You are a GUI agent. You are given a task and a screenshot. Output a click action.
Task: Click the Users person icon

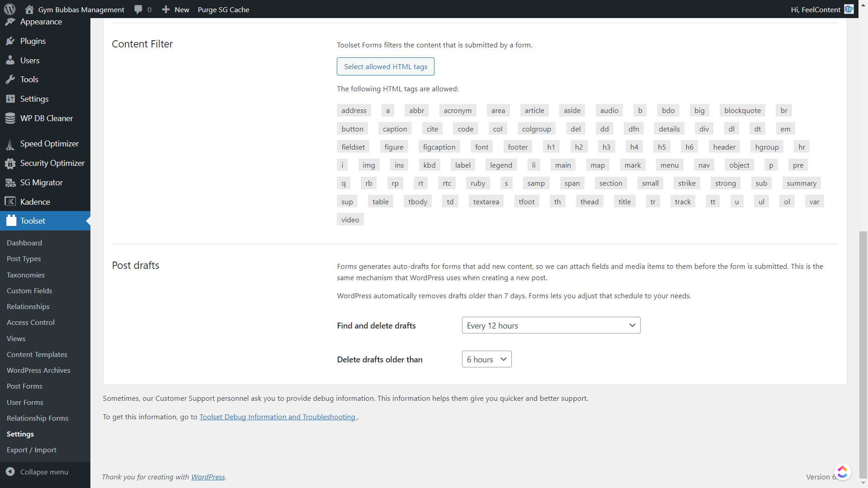(x=10, y=60)
